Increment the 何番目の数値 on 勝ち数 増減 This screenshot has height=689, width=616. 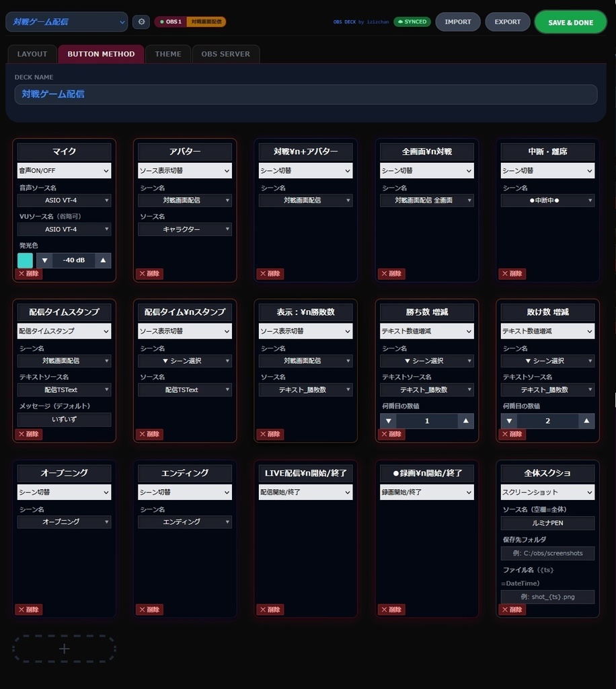[x=465, y=420]
